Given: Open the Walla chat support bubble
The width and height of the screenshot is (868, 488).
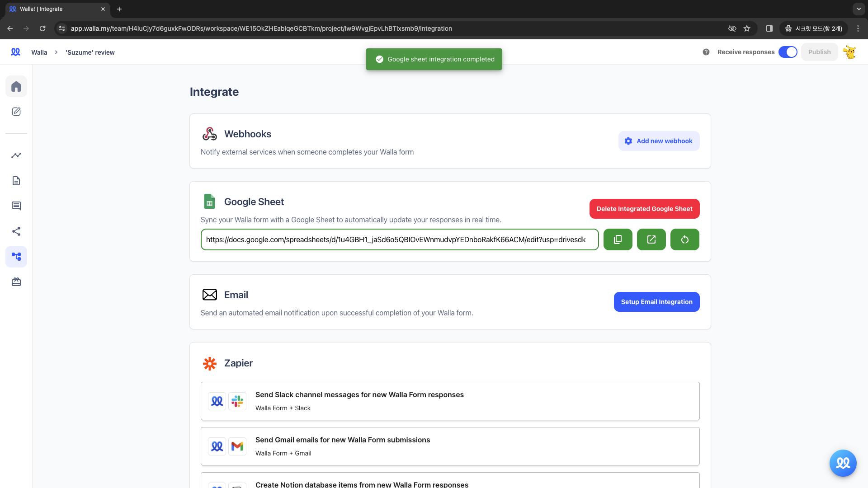Looking at the screenshot, I should click(843, 463).
